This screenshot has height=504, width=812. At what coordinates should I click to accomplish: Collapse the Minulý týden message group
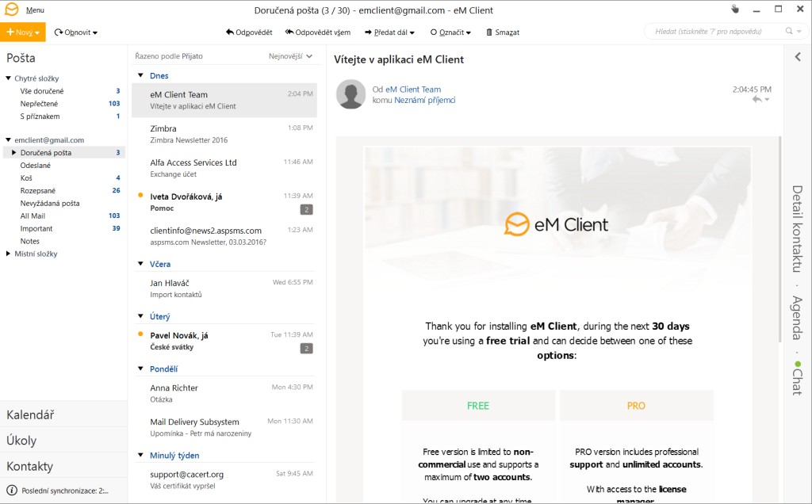(140, 455)
